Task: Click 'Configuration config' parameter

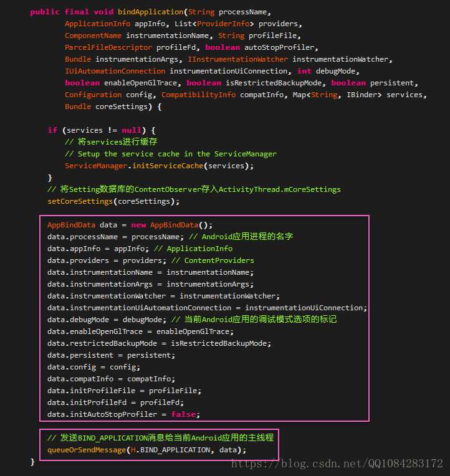Action: (x=108, y=95)
